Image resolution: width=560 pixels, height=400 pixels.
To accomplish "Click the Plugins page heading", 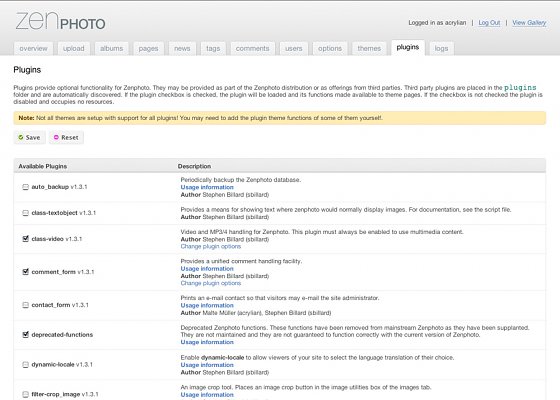I will pyautogui.click(x=27, y=70).
